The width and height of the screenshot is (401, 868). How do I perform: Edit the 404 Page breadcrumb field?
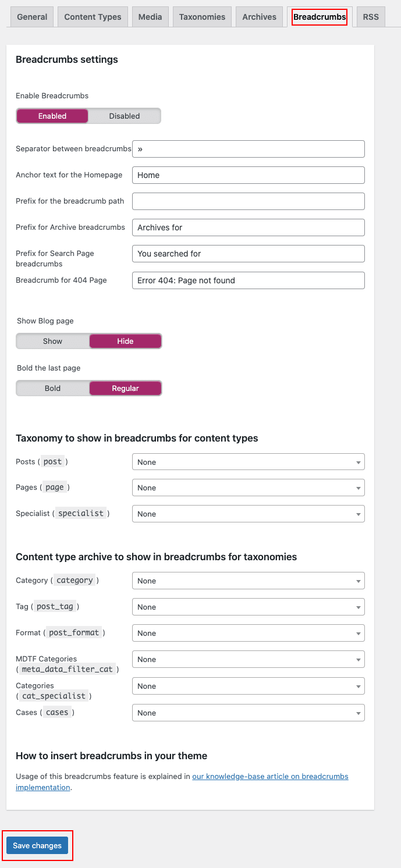coord(248,280)
